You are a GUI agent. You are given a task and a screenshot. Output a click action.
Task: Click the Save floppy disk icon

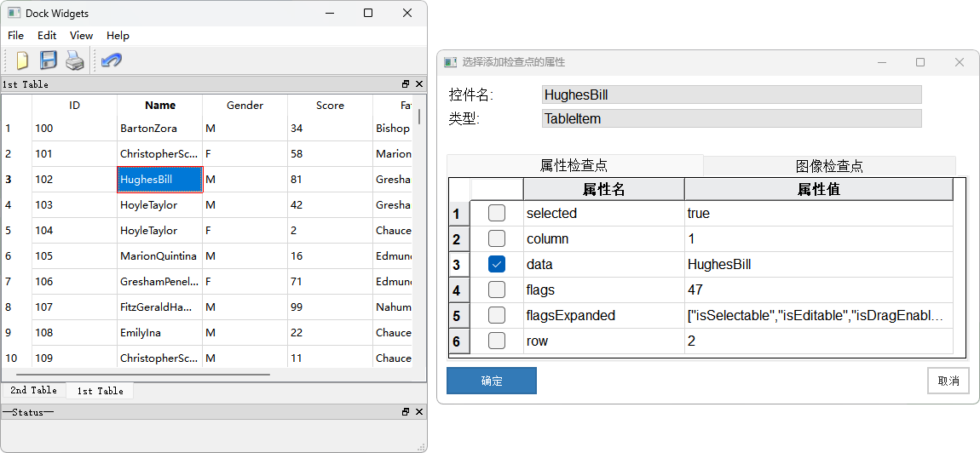click(49, 60)
